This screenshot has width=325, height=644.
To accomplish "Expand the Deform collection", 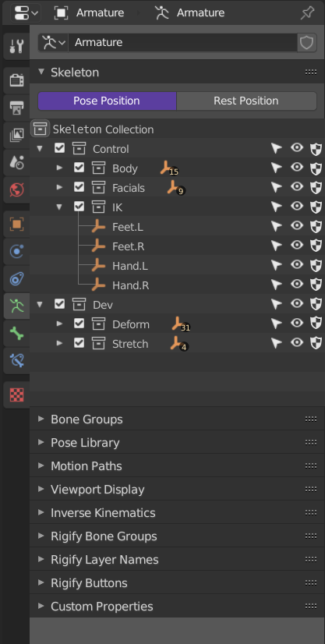I will point(59,324).
